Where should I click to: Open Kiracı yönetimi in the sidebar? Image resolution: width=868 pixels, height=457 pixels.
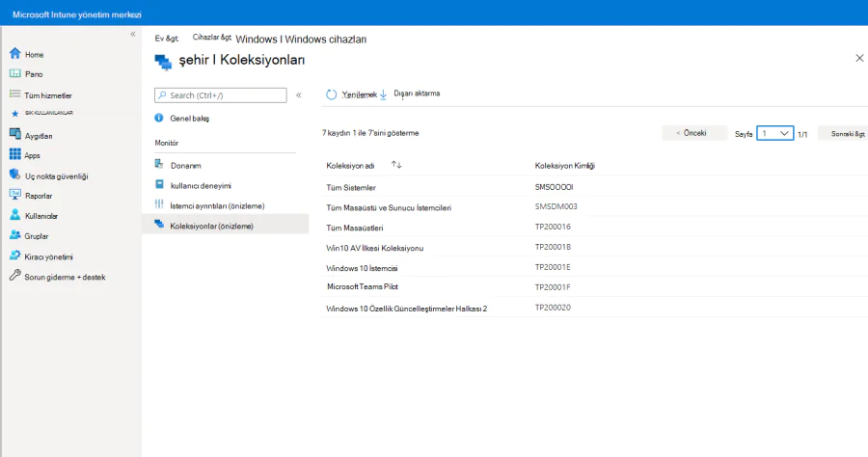pos(49,257)
